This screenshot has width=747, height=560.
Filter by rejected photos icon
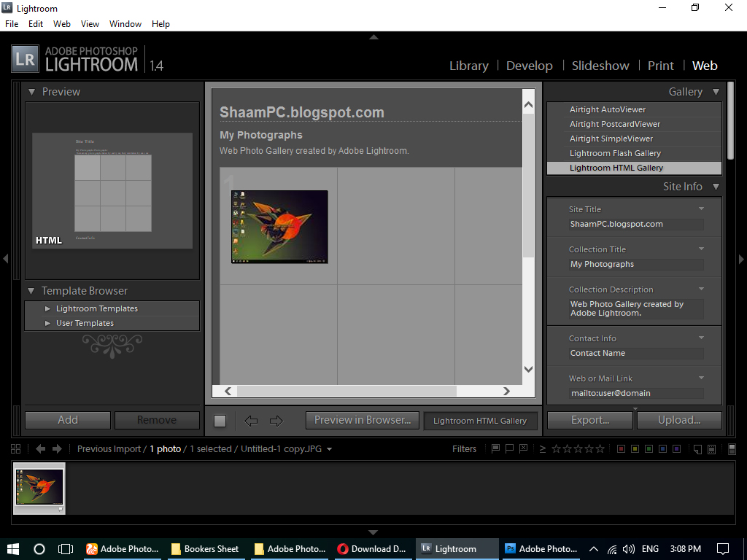click(x=523, y=448)
